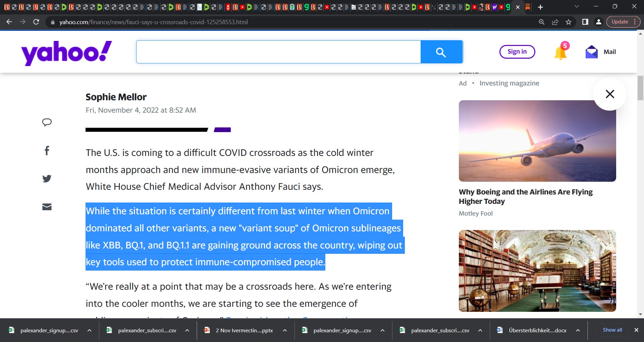Click the Motley Fool source label

[476, 214]
